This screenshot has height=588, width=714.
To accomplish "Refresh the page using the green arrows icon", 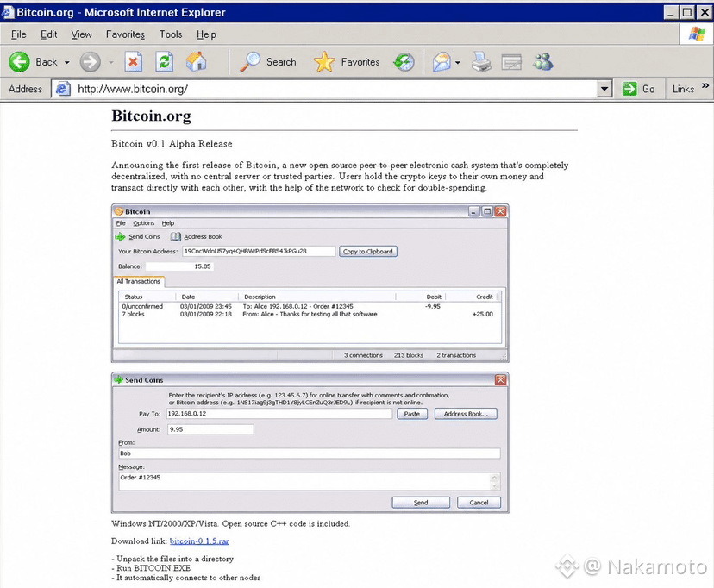I will tap(165, 62).
